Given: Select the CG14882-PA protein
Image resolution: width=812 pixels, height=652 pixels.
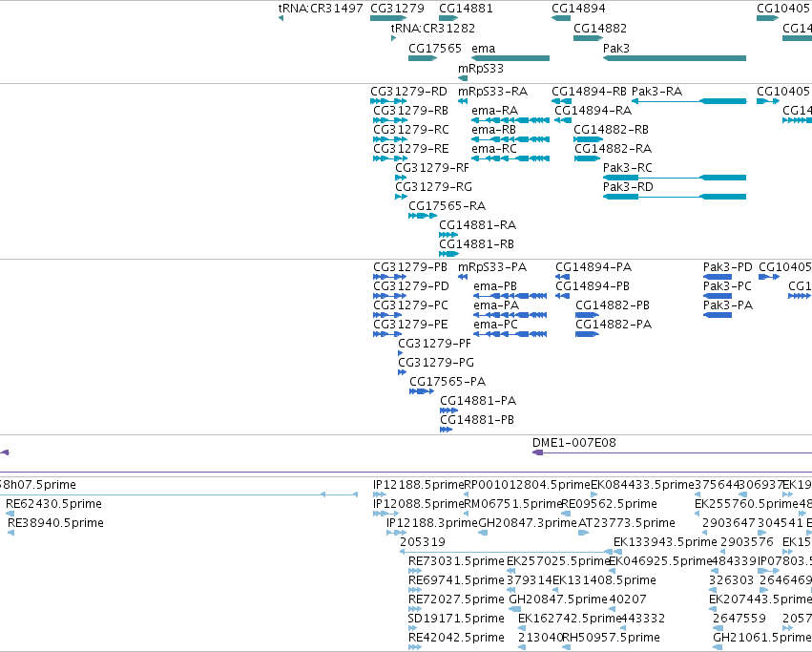Looking at the screenshot, I should [587, 334].
